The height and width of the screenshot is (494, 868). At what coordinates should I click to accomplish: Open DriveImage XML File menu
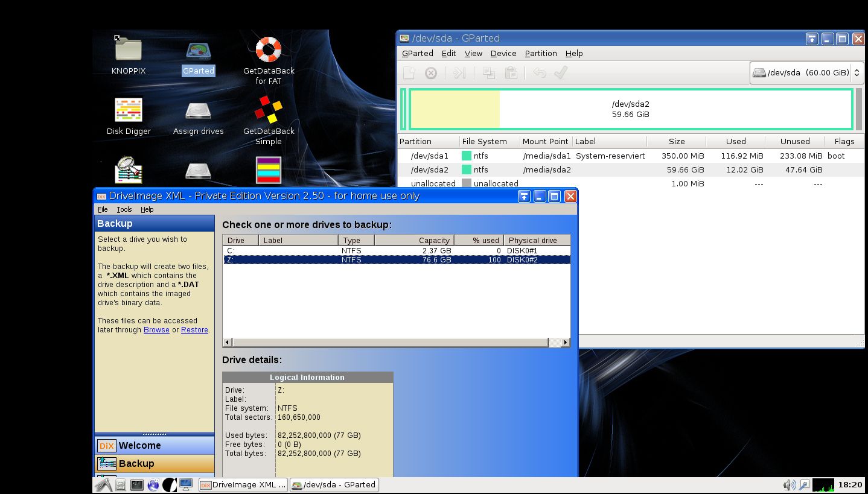click(103, 209)
